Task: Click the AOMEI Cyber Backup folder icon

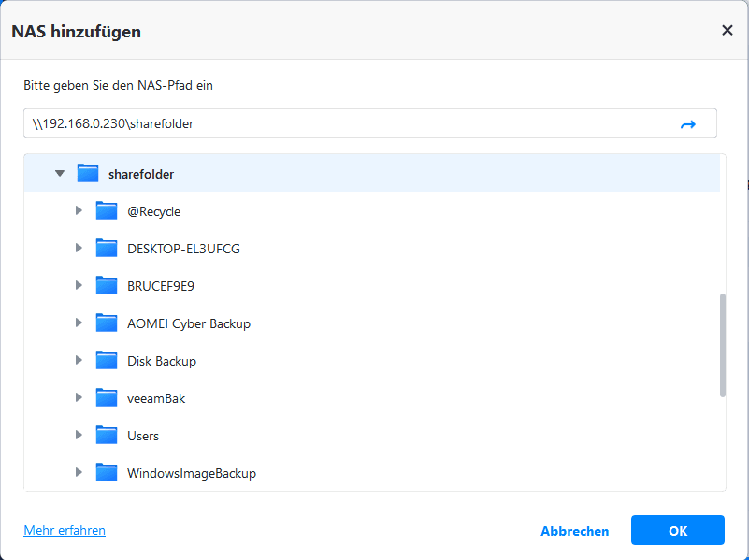Action: (107, 323)
